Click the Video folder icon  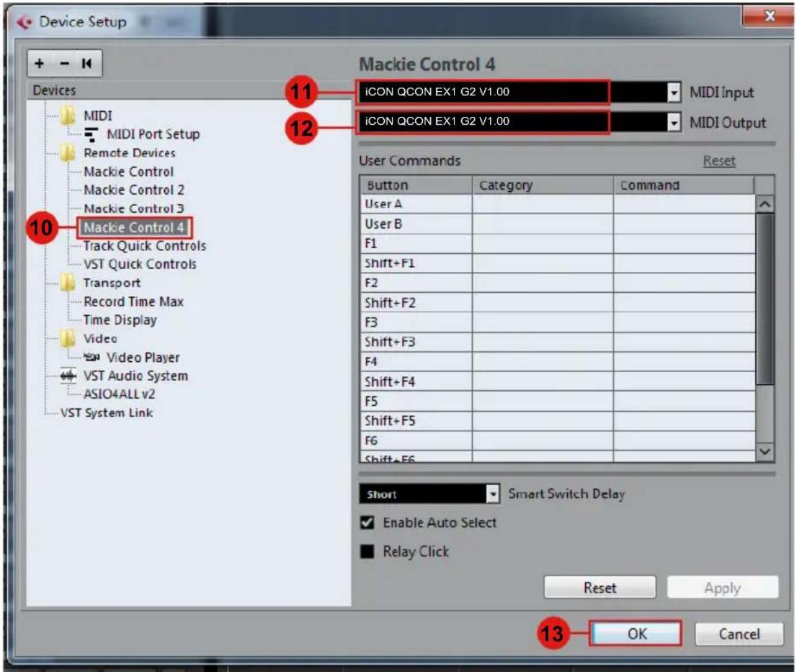point(68,339)
